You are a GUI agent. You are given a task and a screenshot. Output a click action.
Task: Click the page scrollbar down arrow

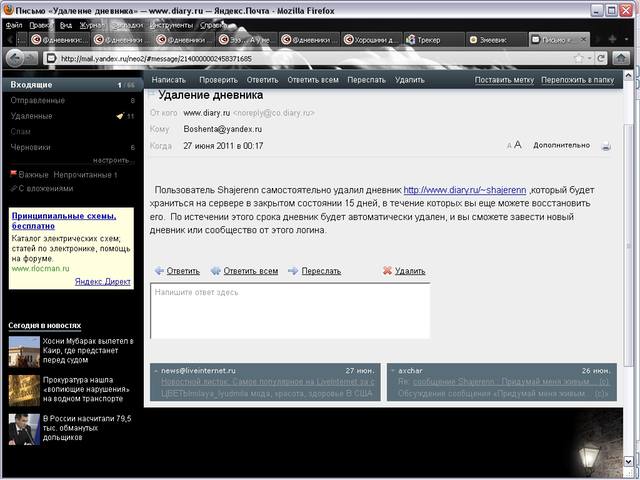coord(628,461)
